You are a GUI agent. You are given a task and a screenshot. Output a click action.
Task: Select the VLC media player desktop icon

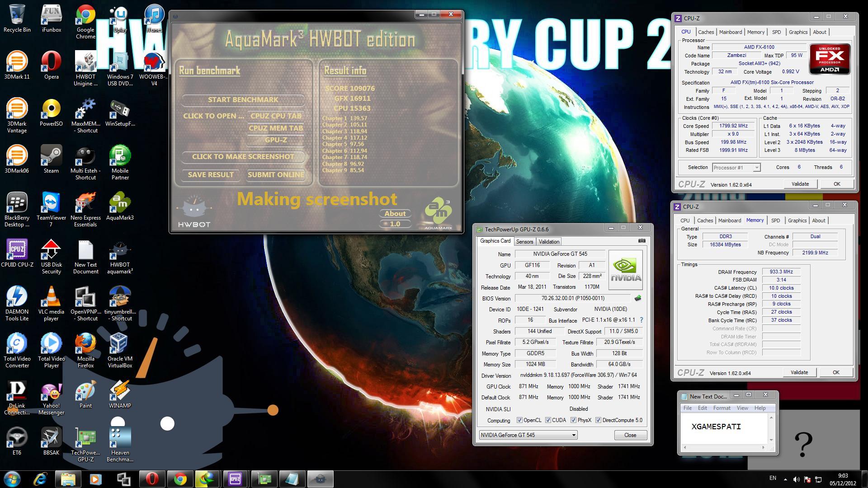click(x=51, y=304)
